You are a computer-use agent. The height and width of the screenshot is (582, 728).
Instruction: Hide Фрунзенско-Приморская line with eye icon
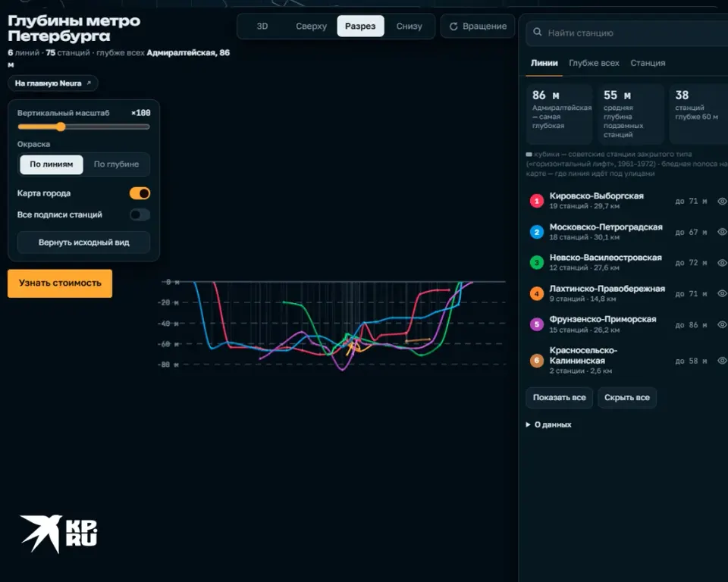(722, 324)
